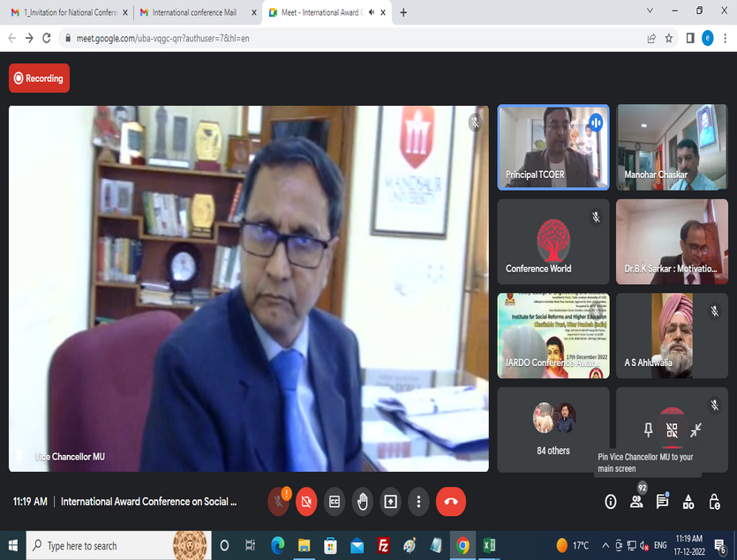Viewport: 737px width, 560px height.
Task: Bookmark this page with star
Action: coord(669,39)
